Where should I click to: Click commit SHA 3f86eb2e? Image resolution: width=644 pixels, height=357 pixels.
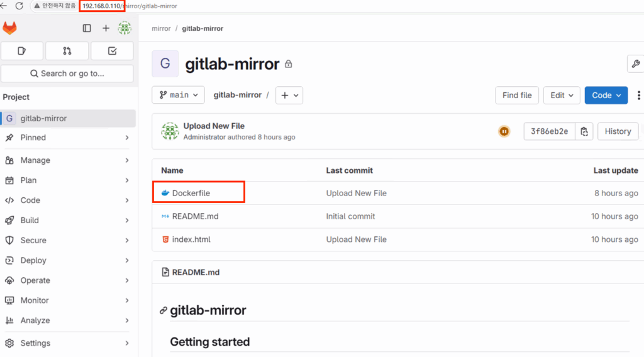tap(549, 131)
